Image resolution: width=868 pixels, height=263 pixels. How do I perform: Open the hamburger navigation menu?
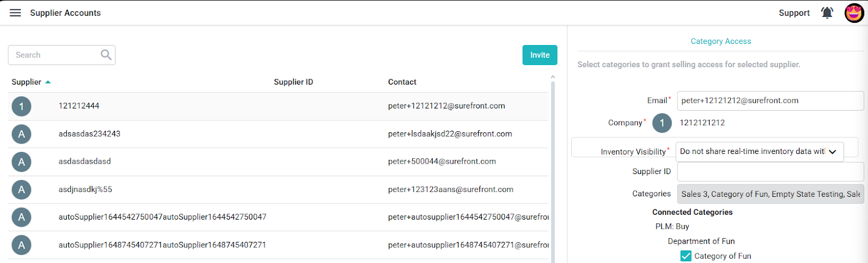pyautogui.click(x=15, y=12)
